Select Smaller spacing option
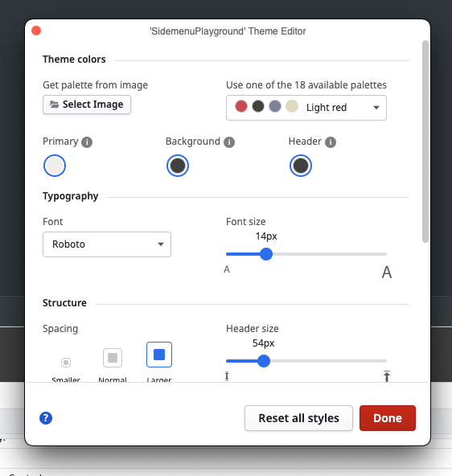 (x=66, y=363)
